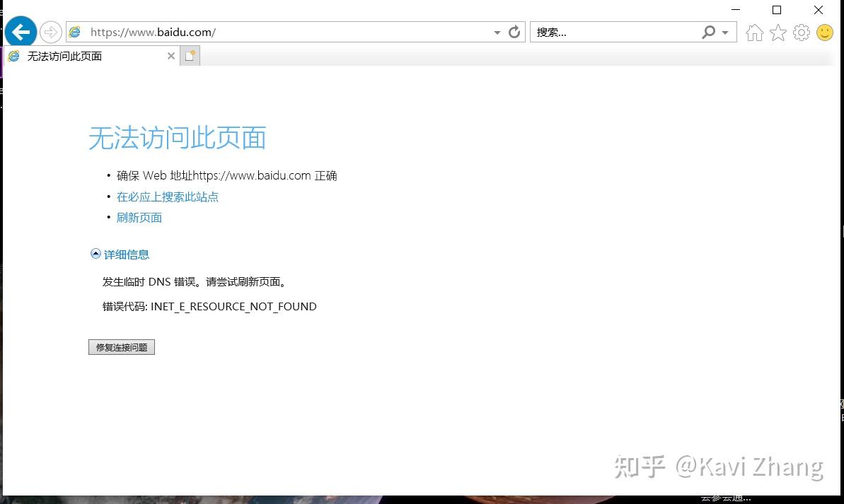Image resolution: width=844 pixels, height=504 pixels.
Task: Click the IE page icon in address bar
Action: [76, 33]
